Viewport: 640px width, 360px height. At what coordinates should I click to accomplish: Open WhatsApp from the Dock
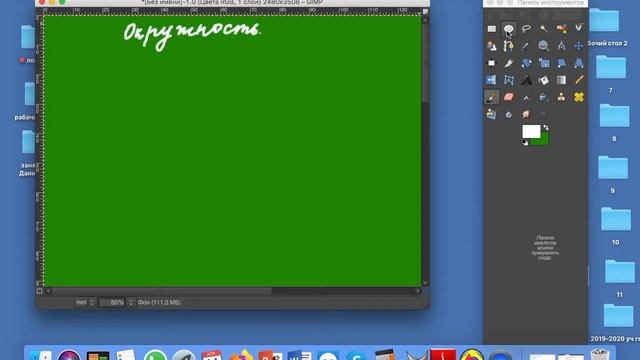pyautogui.click(x=155, y=356)
